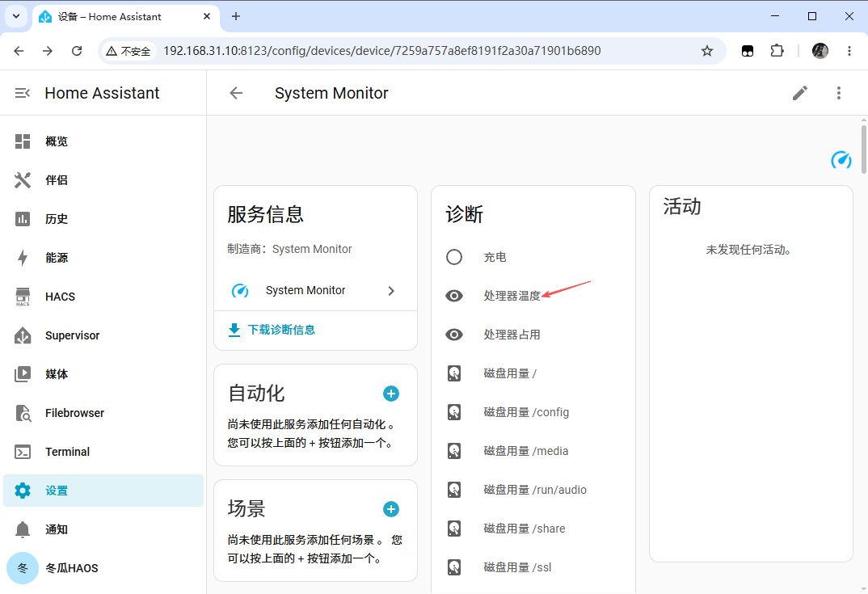Click the 媒体 media player icon

point(23,374)
